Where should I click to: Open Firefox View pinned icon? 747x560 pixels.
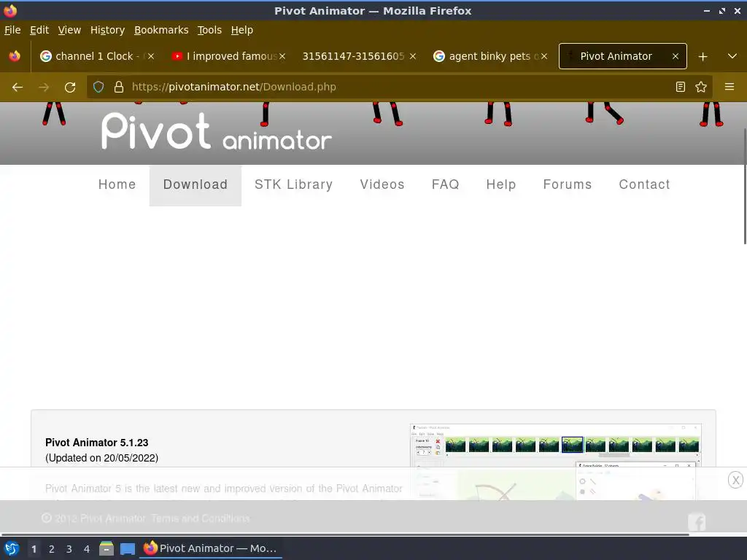15,56
